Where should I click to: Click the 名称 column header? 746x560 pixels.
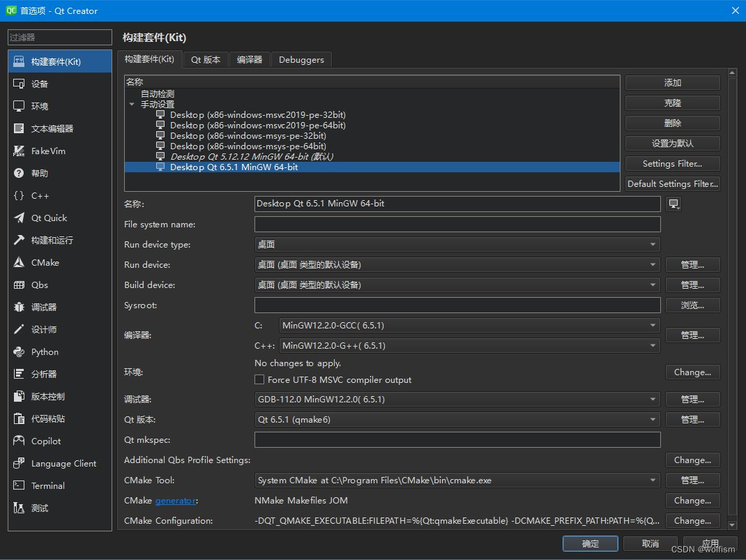pos(372,82)
